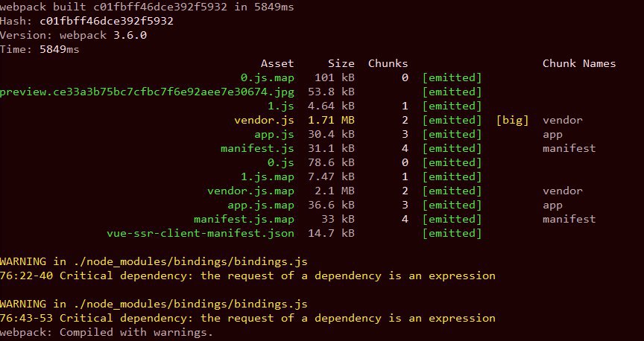Click the preview.ce33a3b75bc7cfbc7f6e92aee7e30674.jpg filename

(x=147, y=92)
